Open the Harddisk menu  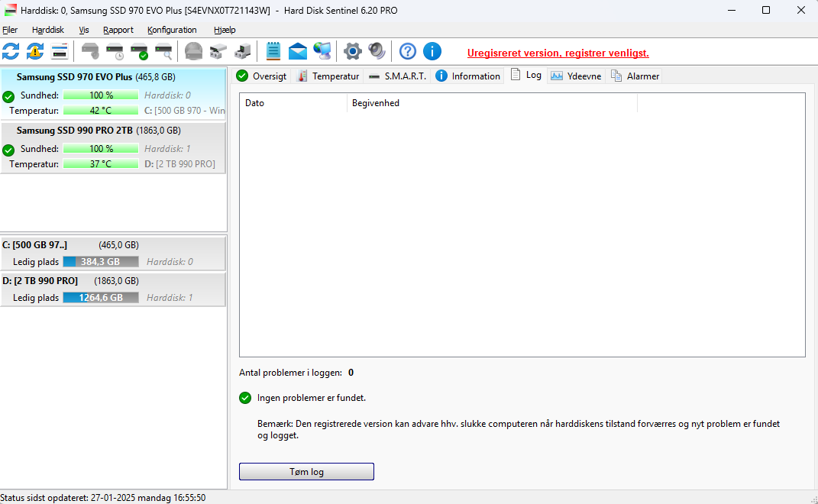[x=48, y=30]
